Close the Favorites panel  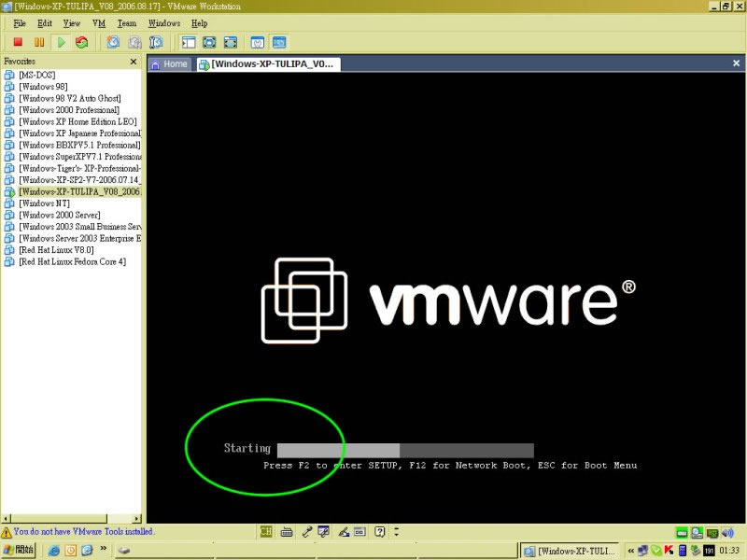(x=134, y=62)
